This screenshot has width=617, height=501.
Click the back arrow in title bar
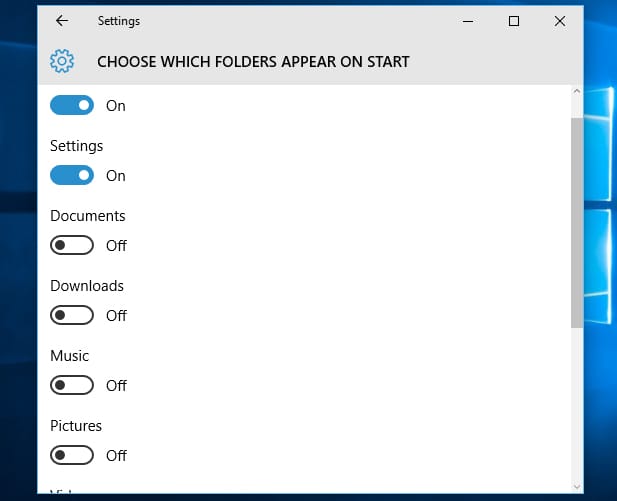click(x=62, y=21)
